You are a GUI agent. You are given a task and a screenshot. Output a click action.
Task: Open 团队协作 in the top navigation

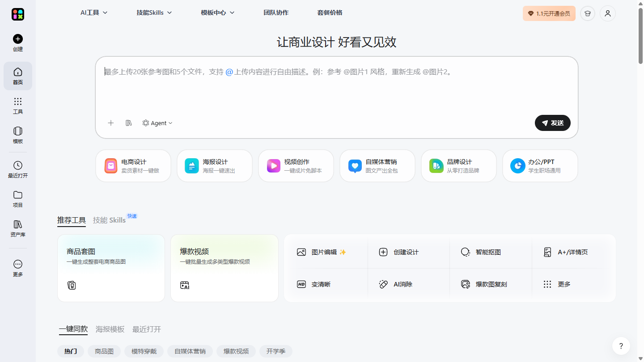(276, 13)
